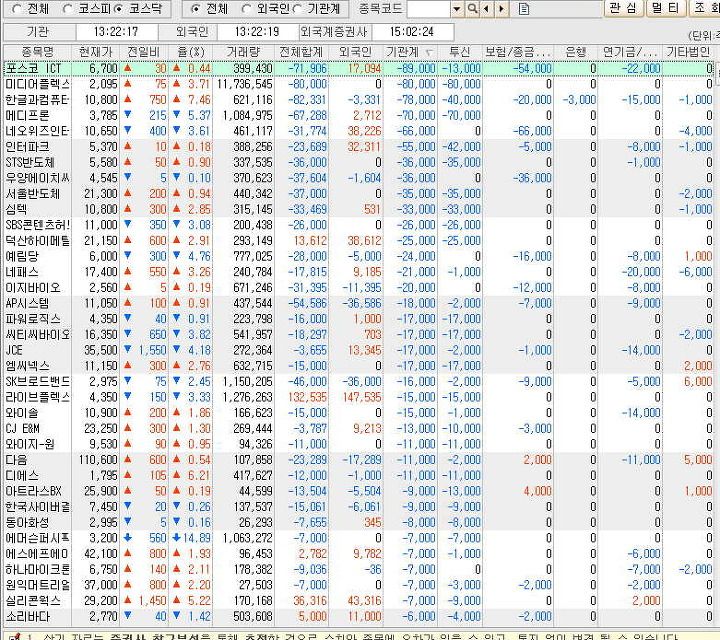
Task: Select the AP시스템 stock name
Action: (27, 303)
